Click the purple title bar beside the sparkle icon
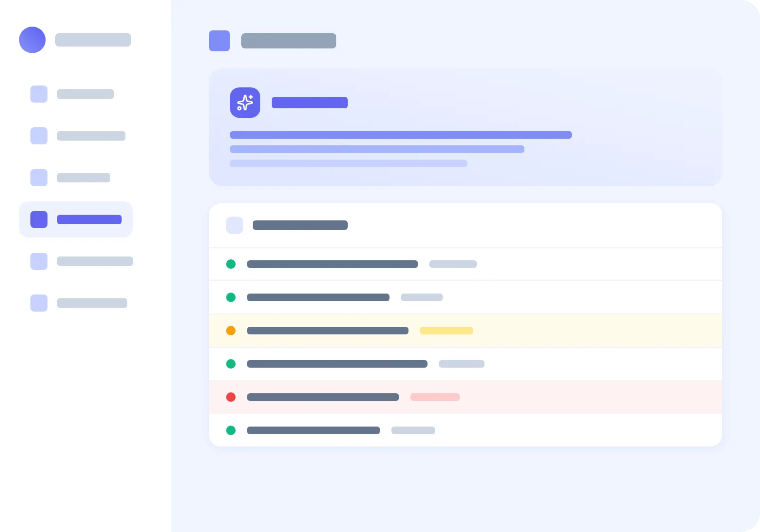This screenshot has width=760, height=532. [310, 103]
